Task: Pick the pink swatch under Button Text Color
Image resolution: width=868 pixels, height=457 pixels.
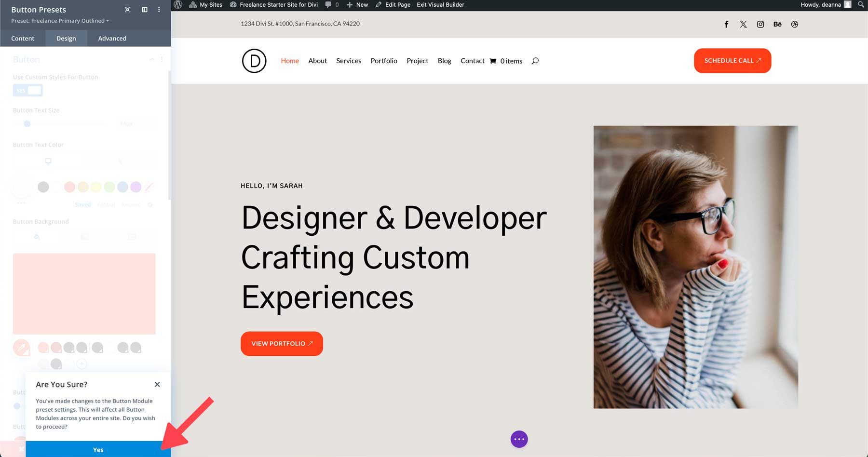Action: click(69, 187)
